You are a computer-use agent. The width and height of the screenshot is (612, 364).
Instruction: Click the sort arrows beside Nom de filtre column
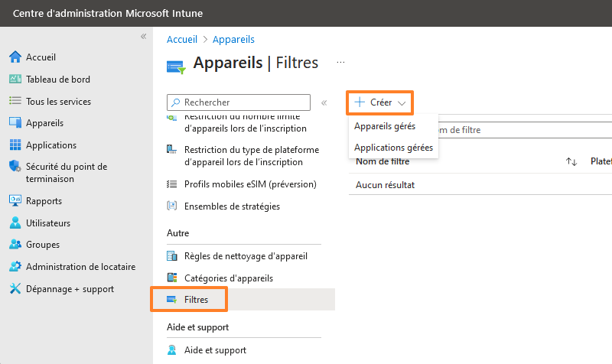tap(571, 161)
